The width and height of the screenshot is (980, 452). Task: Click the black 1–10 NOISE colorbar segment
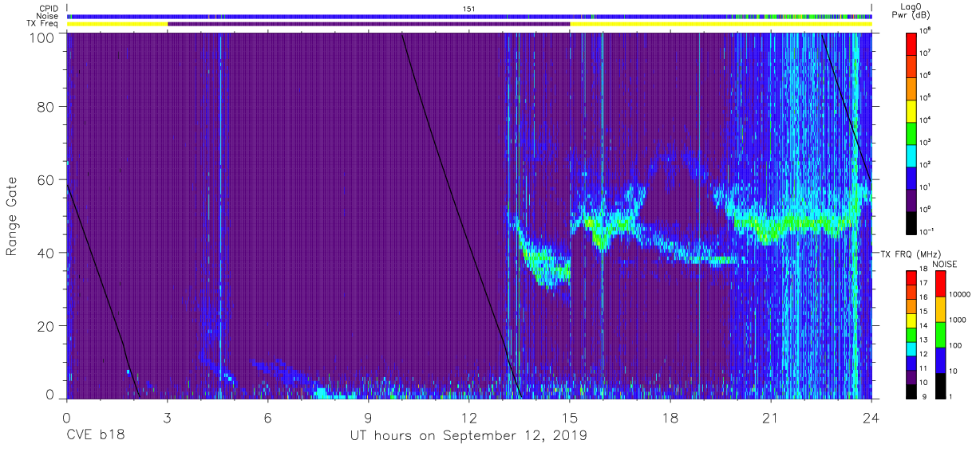(939, 384)
